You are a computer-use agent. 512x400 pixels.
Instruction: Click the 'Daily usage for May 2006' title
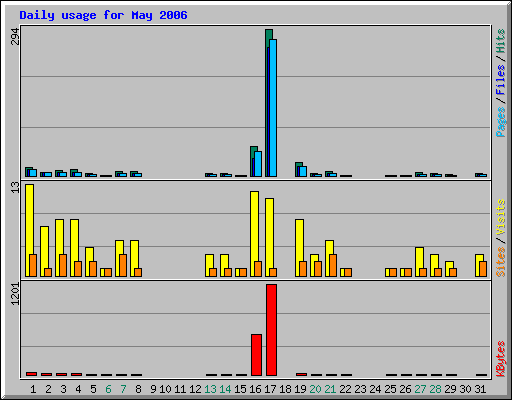click(103, 15)
